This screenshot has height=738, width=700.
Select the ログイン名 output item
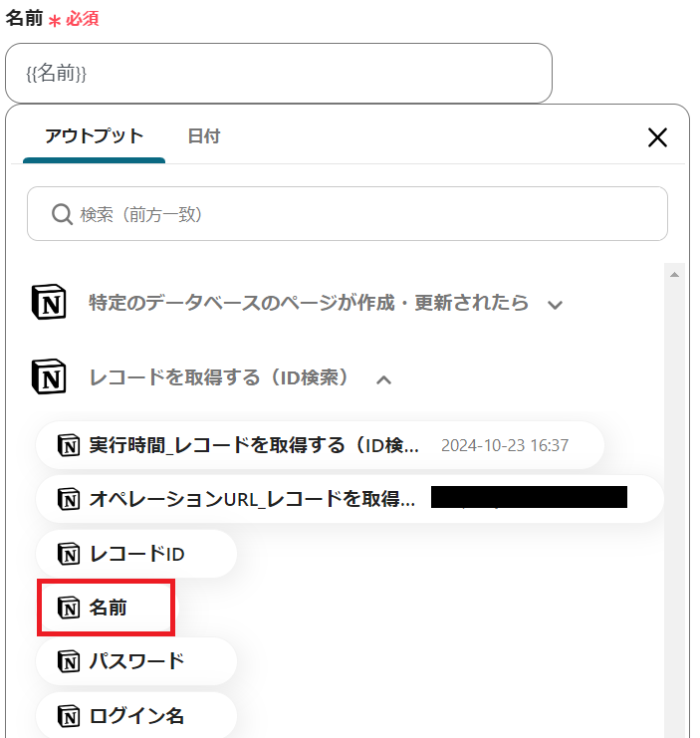136,716
